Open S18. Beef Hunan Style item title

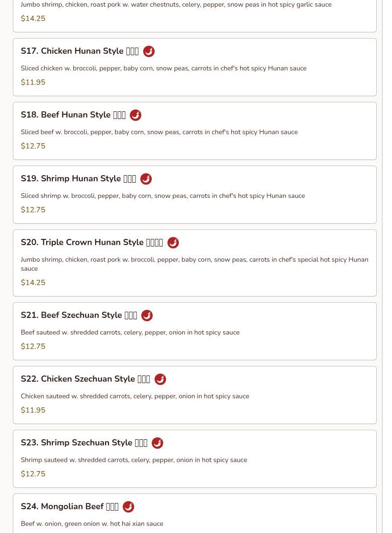pos(73,115)
